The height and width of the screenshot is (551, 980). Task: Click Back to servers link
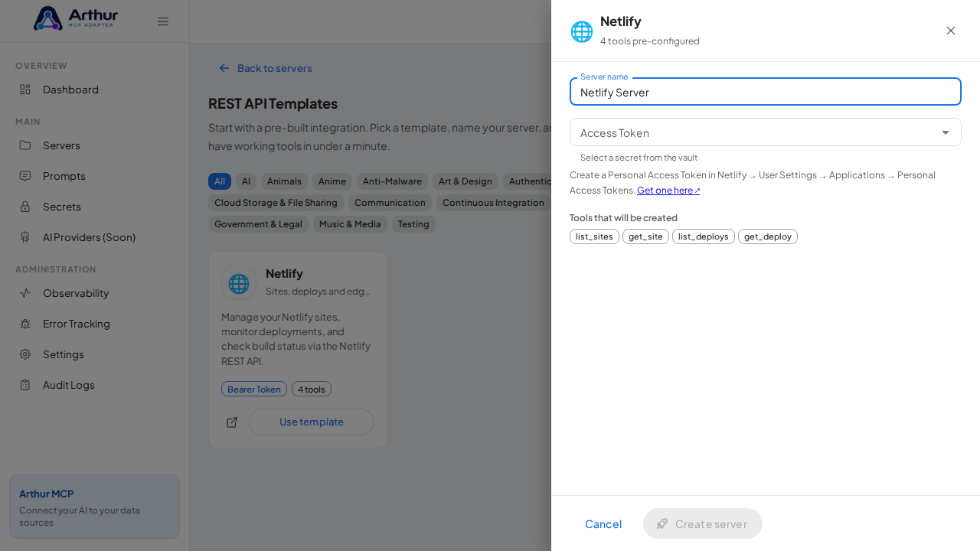point(266,68)
